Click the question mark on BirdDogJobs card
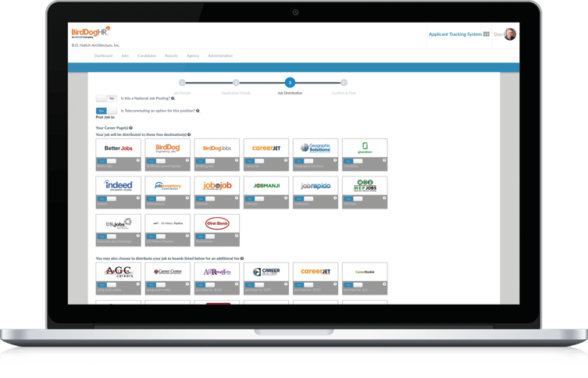Screen dimensions: 588x378 click(237, 160)
